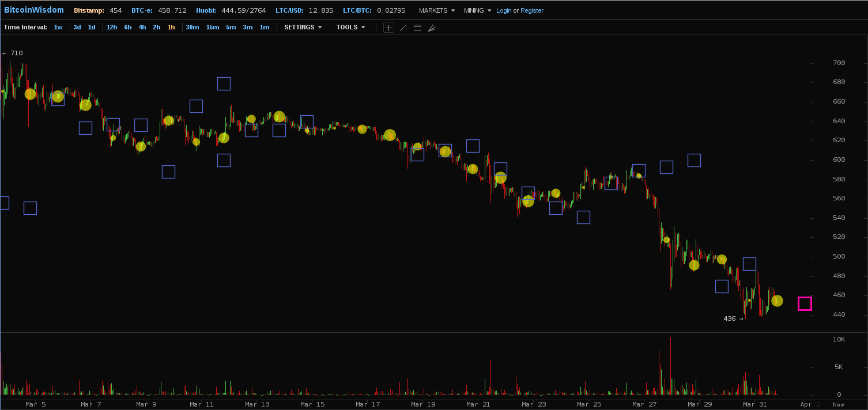Set time interval to 1d

[x=92, y=27]
